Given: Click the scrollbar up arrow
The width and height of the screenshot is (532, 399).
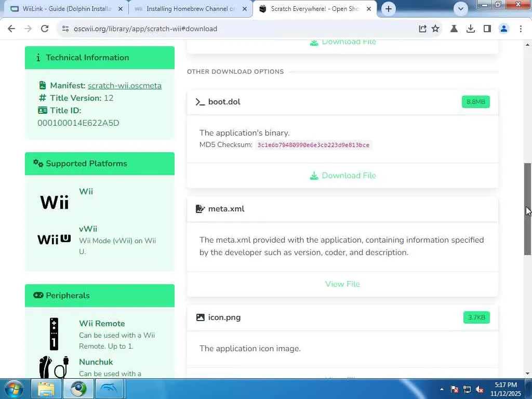Looking at the screenshot, I should (x=528, y=45).
